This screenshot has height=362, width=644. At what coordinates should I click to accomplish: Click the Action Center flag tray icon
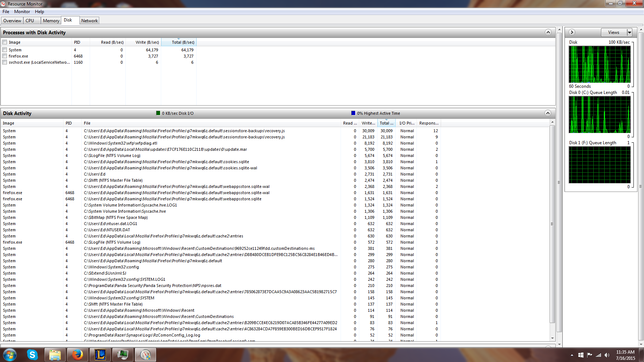[x=590, y=355]
